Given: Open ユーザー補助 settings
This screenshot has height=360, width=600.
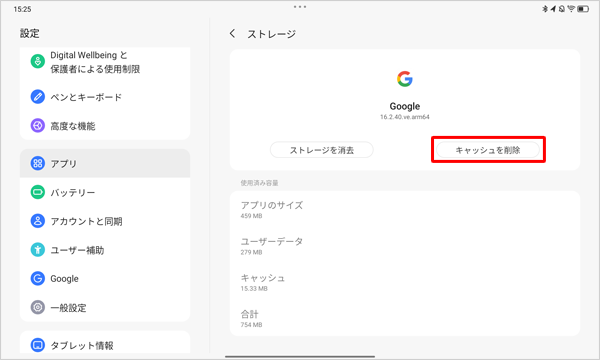Looking at the screenshot, I should pyautogui.click(x=105, y=250).
